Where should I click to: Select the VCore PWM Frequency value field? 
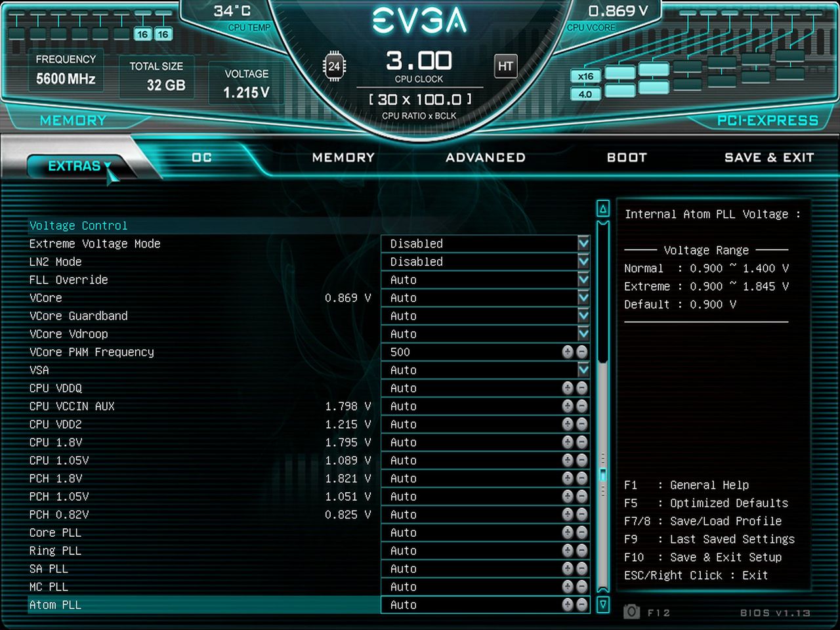pyautogui.click(x=486, y=352)
